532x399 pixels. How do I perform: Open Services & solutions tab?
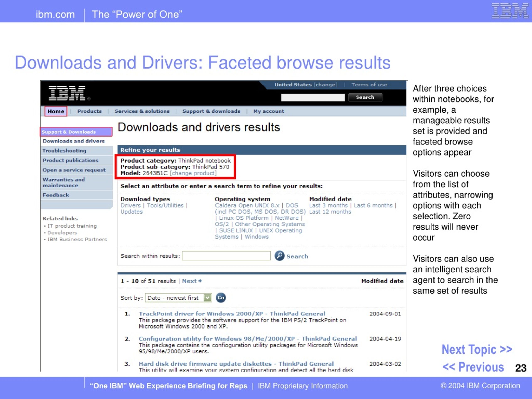coord(142,111)
